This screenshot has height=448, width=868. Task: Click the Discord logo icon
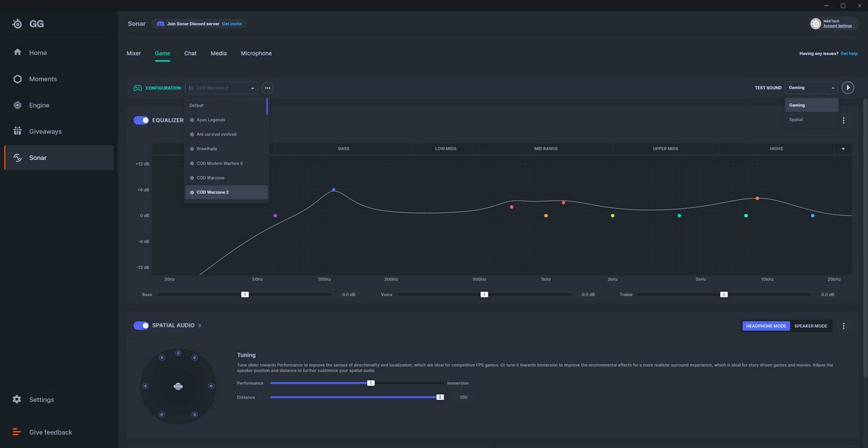click(x=161, y=24)
